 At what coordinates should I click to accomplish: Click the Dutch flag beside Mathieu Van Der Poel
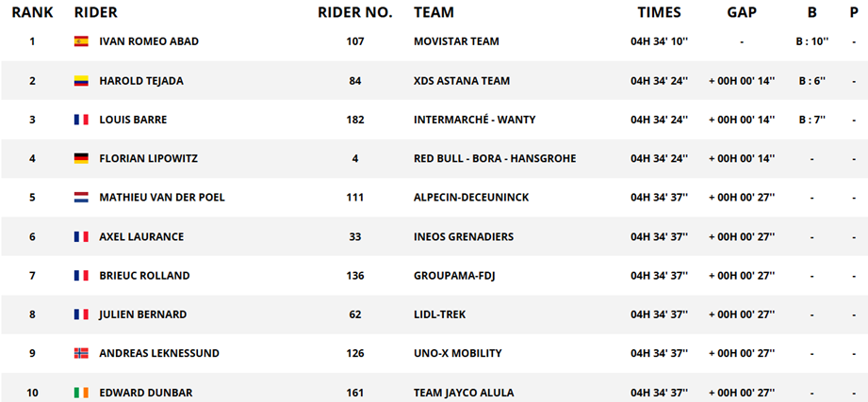click(81, 198)
